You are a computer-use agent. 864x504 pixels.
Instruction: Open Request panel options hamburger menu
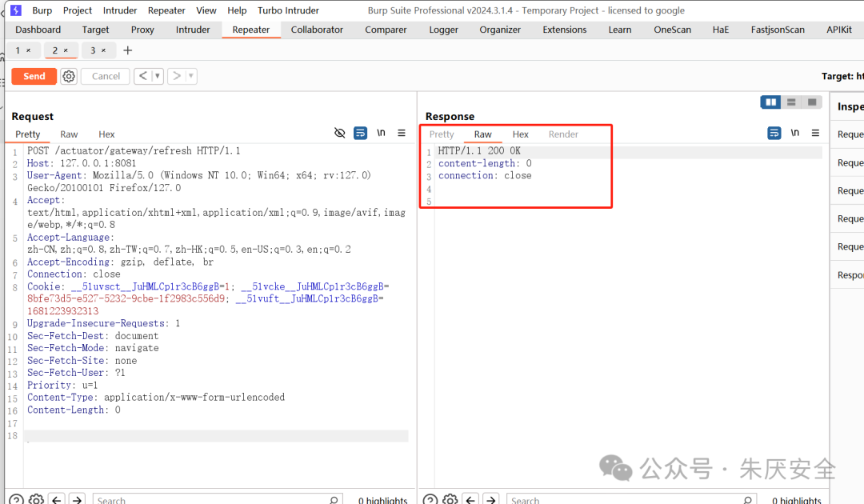pyautogui.click(x=402, y=133)
